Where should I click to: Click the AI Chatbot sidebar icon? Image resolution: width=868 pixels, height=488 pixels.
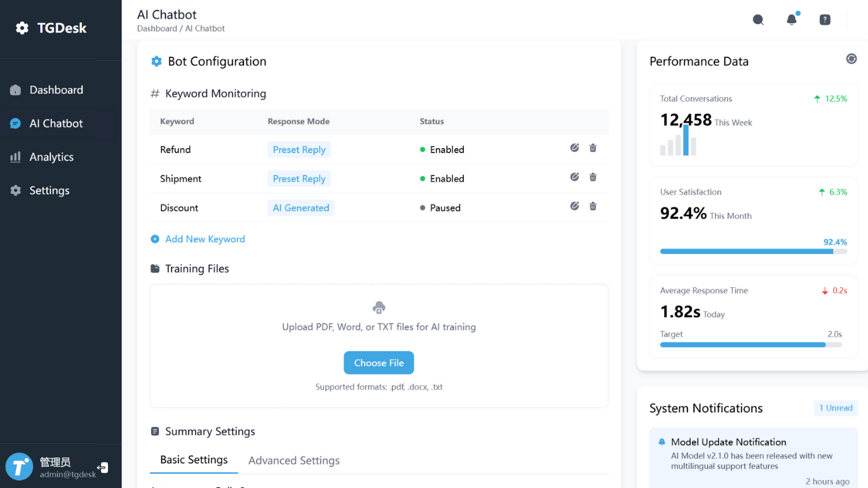[16, 124]
